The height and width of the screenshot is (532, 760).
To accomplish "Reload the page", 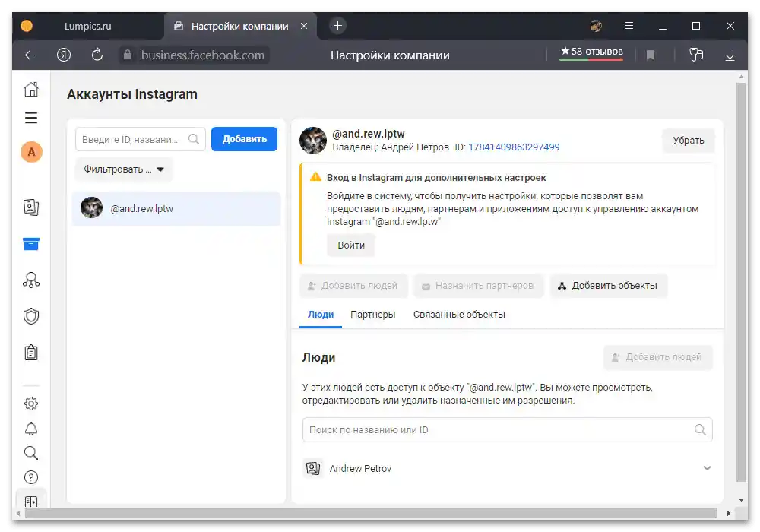I will [x=97, y=55].
